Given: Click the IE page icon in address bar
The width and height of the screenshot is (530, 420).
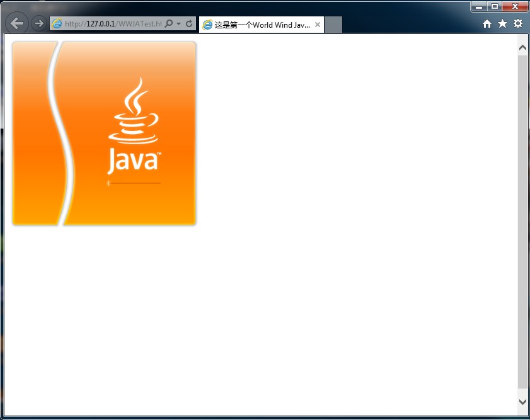Looking at the screenshot, I should 57,23.
